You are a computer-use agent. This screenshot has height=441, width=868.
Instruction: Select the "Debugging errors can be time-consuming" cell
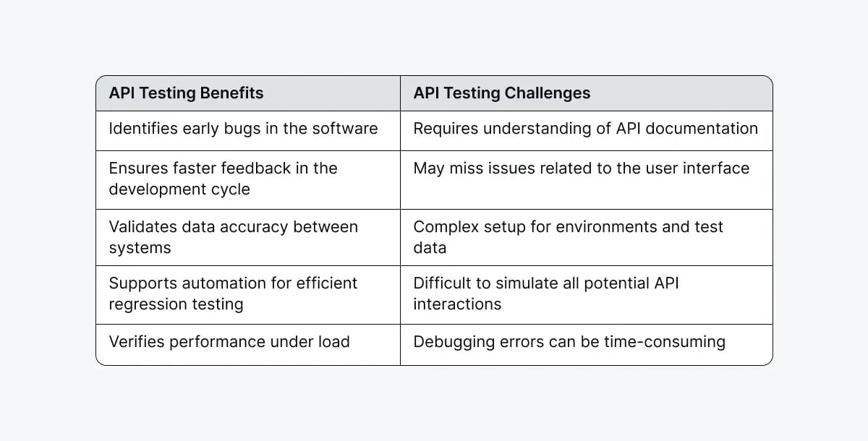[x=569, y=342]
